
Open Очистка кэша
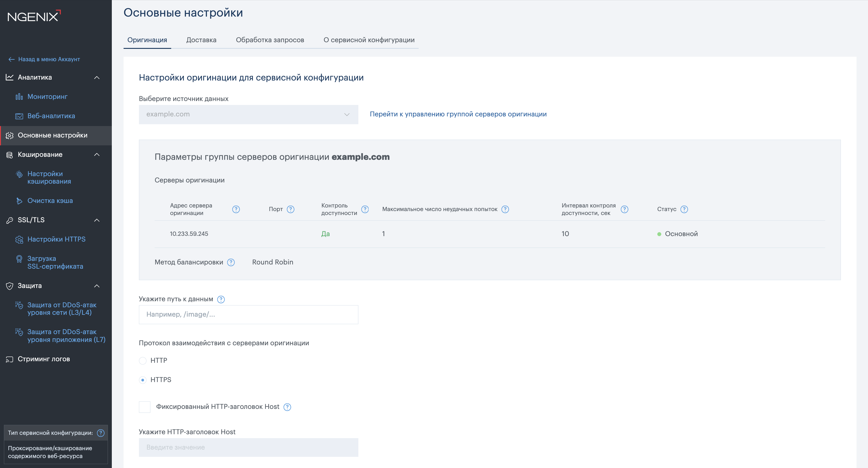[50, 200]
